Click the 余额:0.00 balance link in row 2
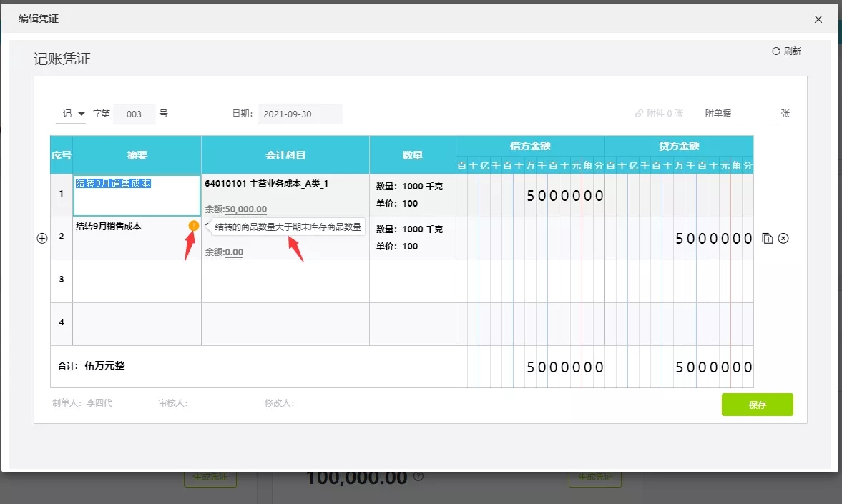842x504 pixels. tap(224, 252)
